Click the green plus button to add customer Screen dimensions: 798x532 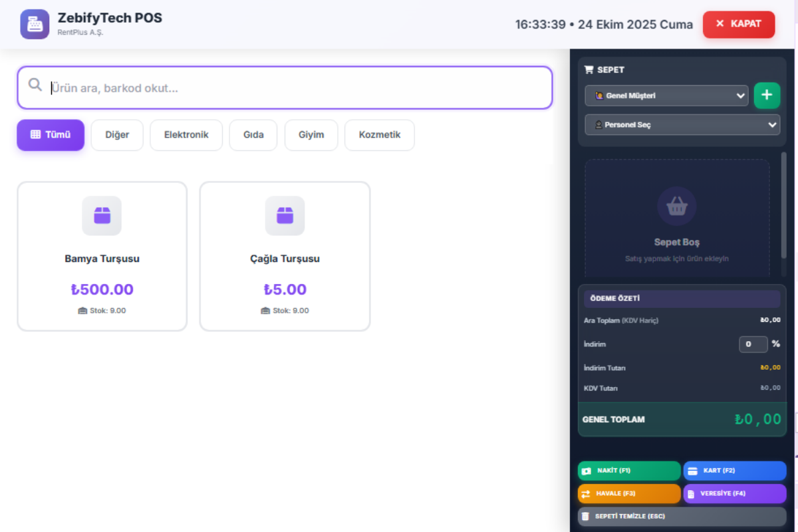click(x=767, y=95)
